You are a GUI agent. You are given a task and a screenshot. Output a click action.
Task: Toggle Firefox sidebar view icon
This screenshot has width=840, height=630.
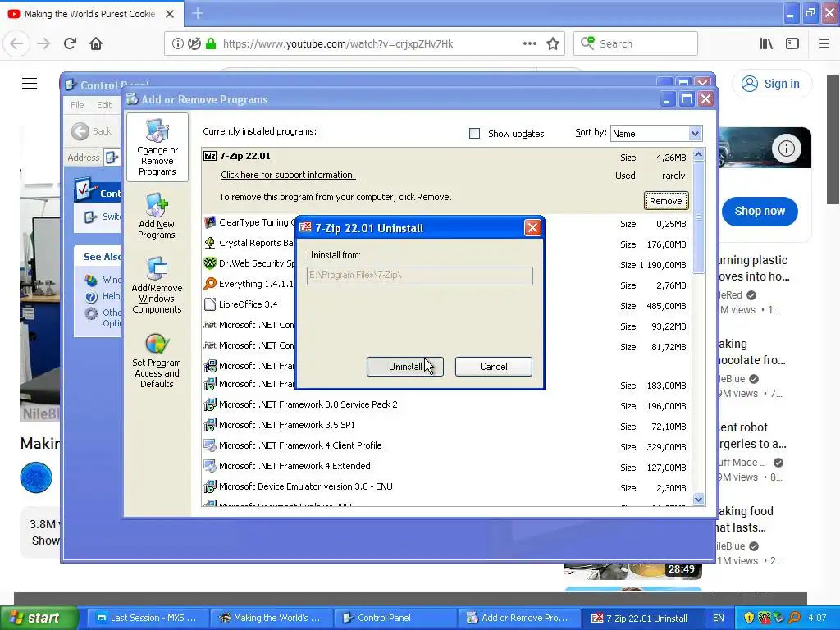[792, 44]
